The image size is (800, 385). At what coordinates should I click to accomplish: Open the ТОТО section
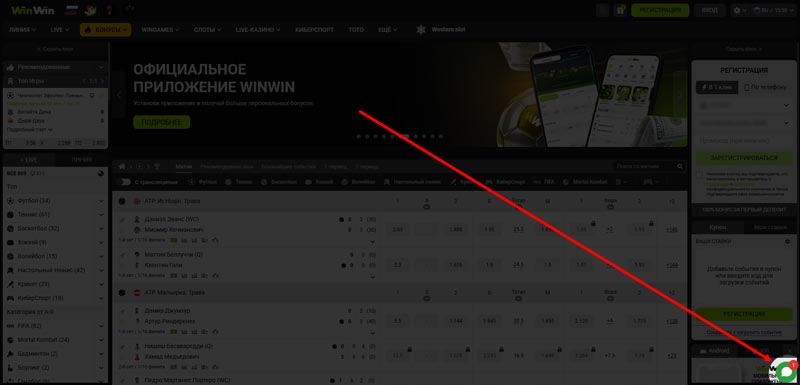tap(356, 30)
